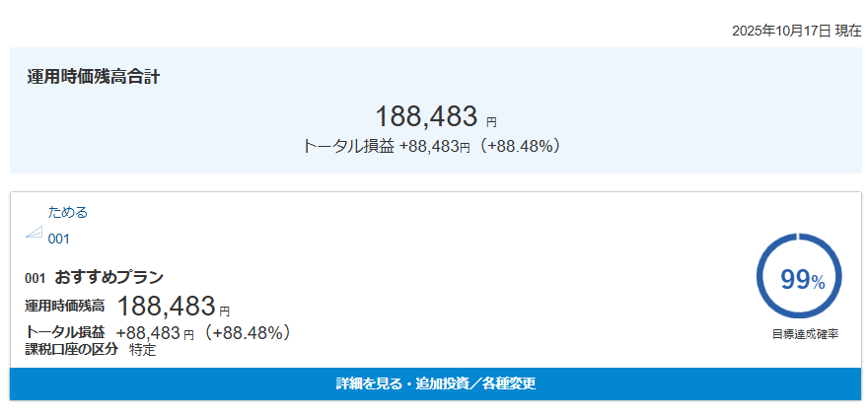Click the おすすめプラン plan title
The width and height of the screenshot is (868, 416).
[x=109, y=277]
